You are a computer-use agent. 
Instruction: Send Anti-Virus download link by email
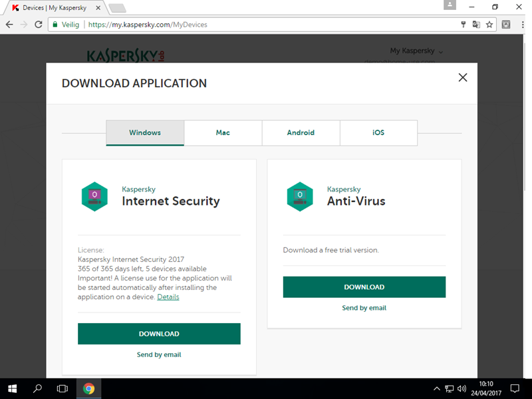pyautogui.click(x=364, y=308)
